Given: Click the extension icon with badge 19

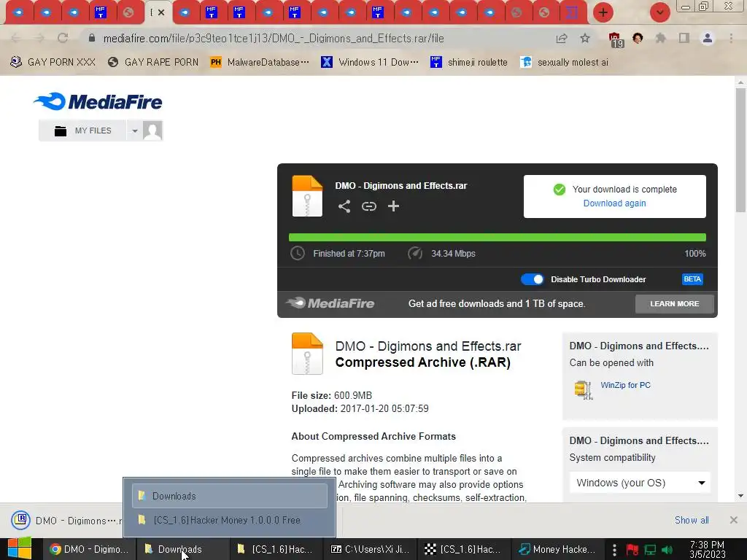Looking at the screenshot, I should pyautogui.click(x=615, y=39).
